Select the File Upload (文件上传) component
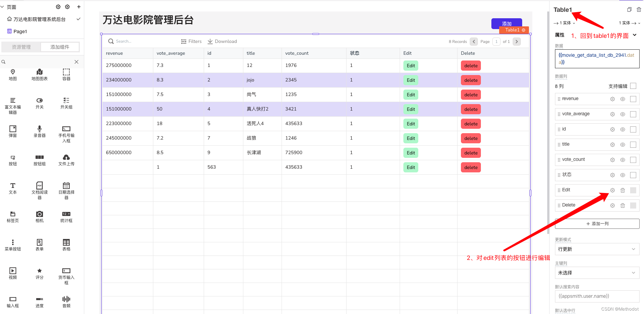 coord(66,160)
